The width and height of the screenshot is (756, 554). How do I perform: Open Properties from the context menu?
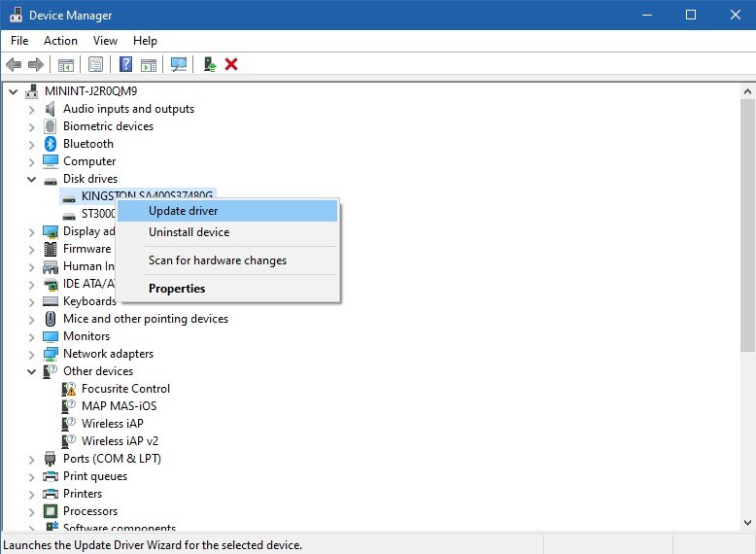(177, 289)
